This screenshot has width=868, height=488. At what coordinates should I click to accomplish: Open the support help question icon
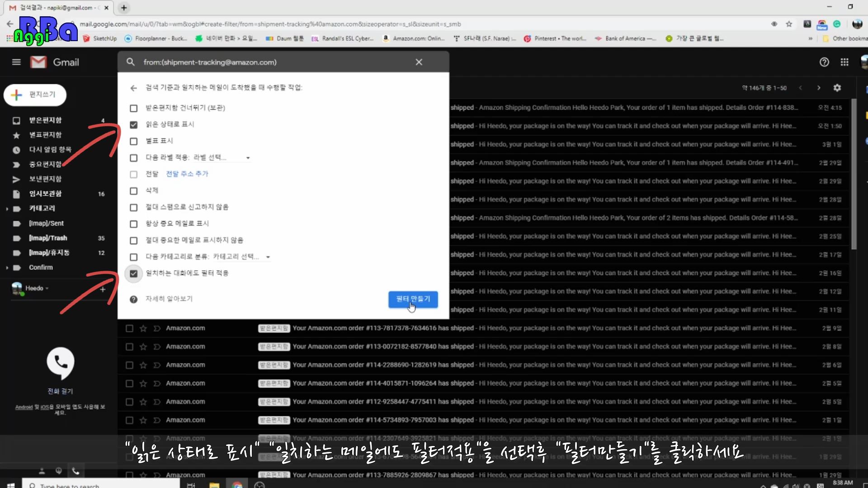point(824,62)
